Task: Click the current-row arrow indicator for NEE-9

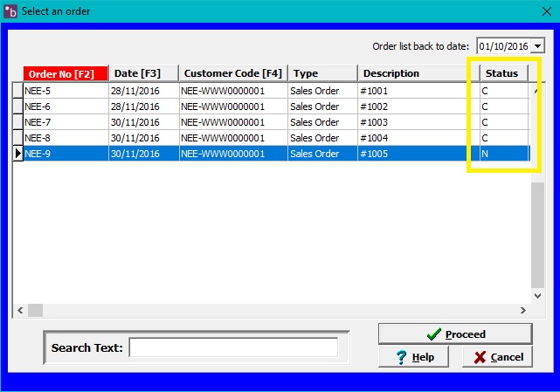Action: (x=17, y=154)
